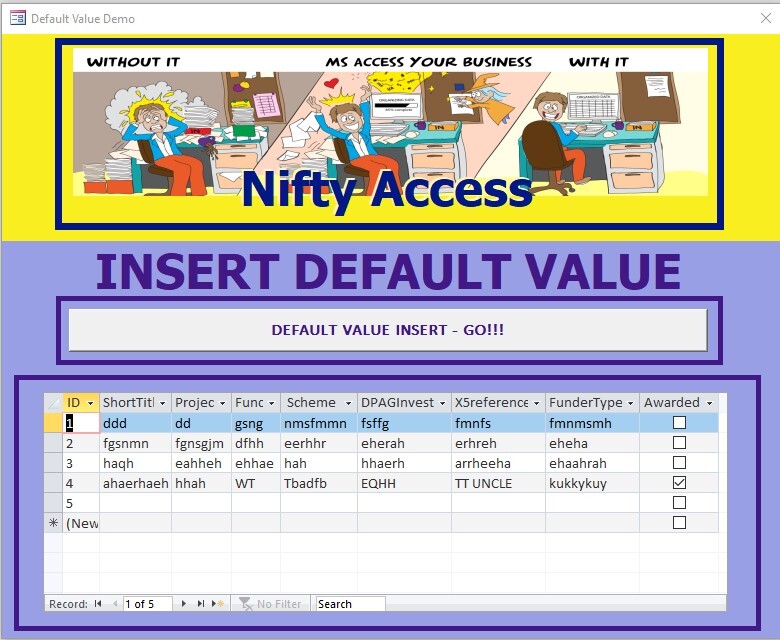Click the Nifty Access banner image
Image resolution: width=780 pixels, height=640 pixels.
[x=390, y=134]
